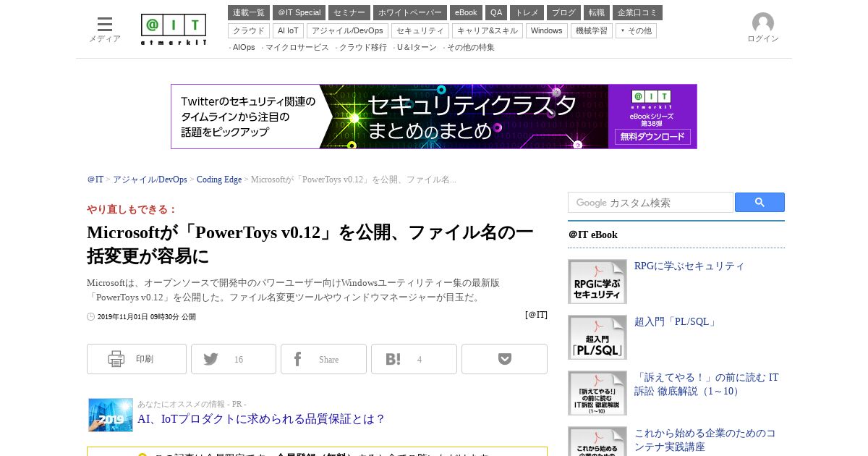Open the トレメ menu item
868x456 pixels.
(527, 12)
